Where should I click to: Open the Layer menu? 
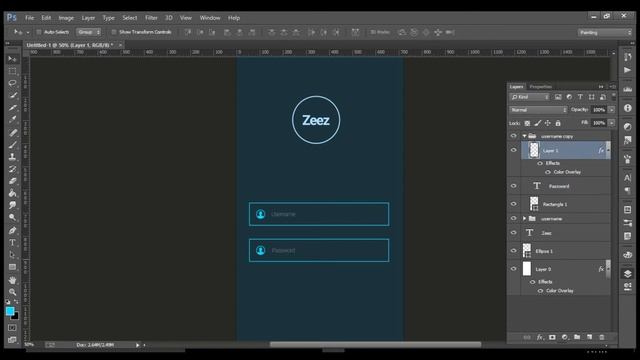point(88,18)
